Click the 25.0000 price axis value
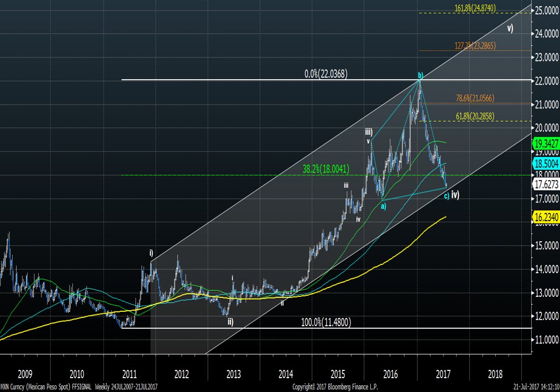Screen dimensions: 560x392 point(547,11)
